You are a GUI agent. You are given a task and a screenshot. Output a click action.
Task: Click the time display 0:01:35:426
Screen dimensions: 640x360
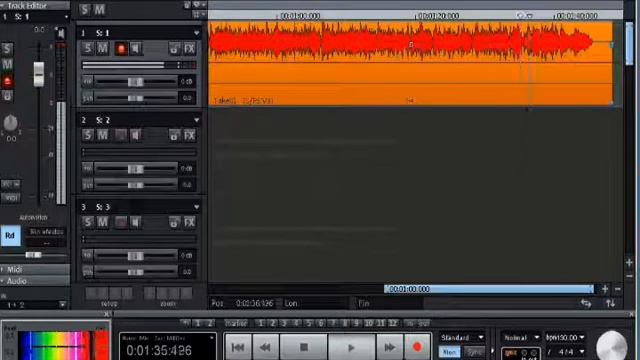159,351
